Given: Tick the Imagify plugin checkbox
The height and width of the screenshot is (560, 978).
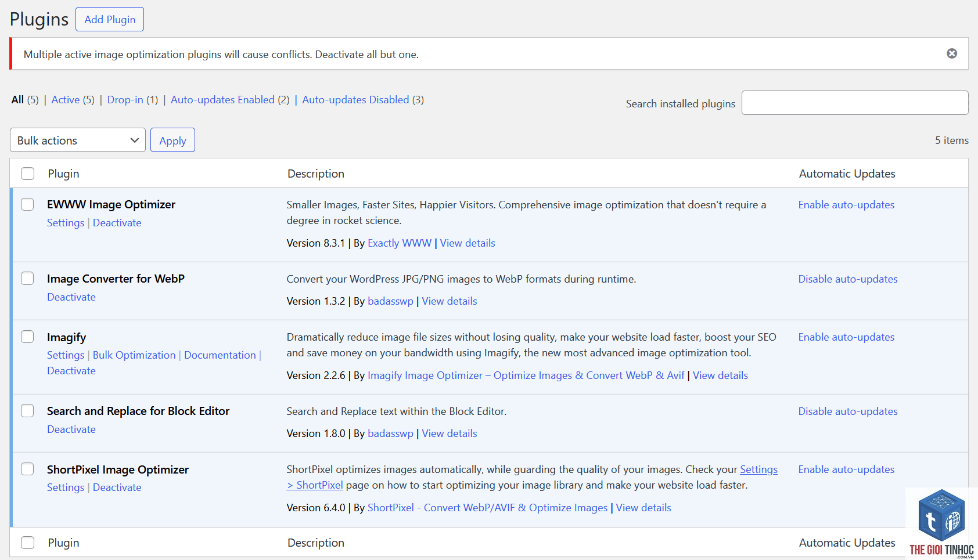Looking at the screenshot, I should [27, 337].
